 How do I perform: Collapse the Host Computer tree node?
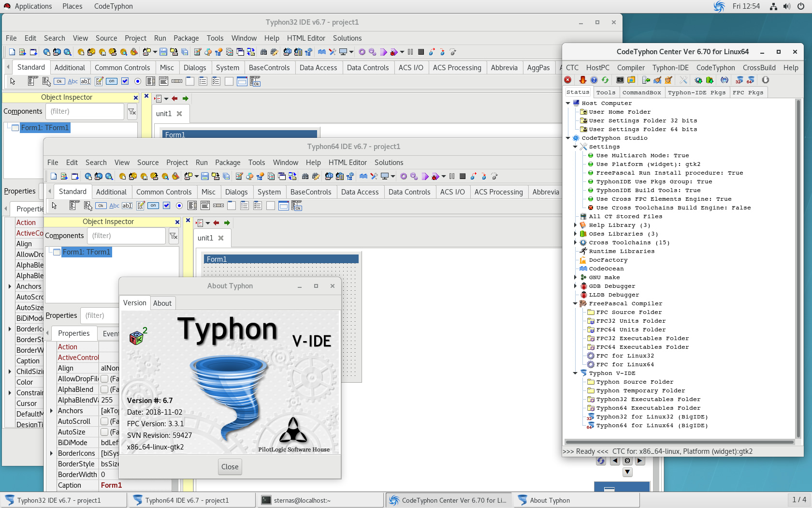tap(568, 103)
